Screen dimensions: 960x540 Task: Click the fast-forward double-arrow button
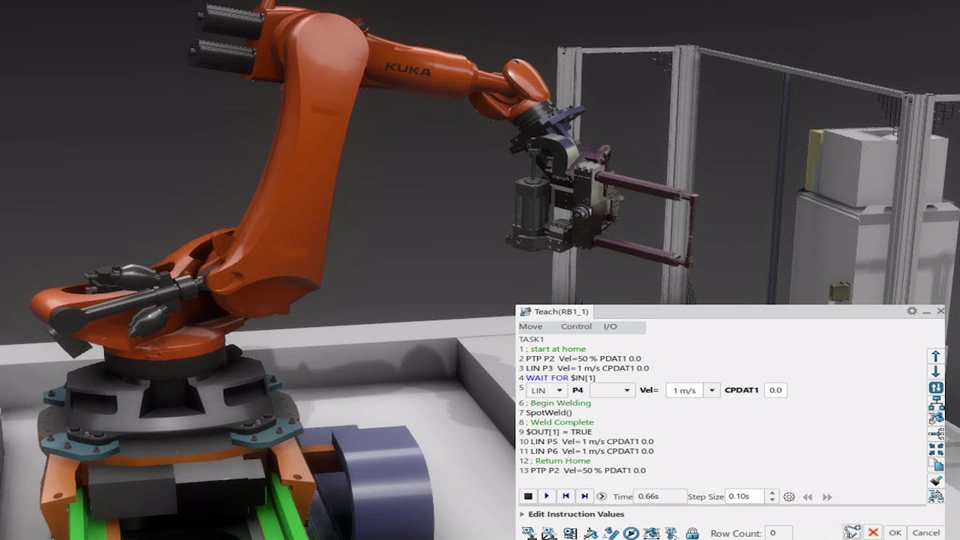click(x=827, y=497)
